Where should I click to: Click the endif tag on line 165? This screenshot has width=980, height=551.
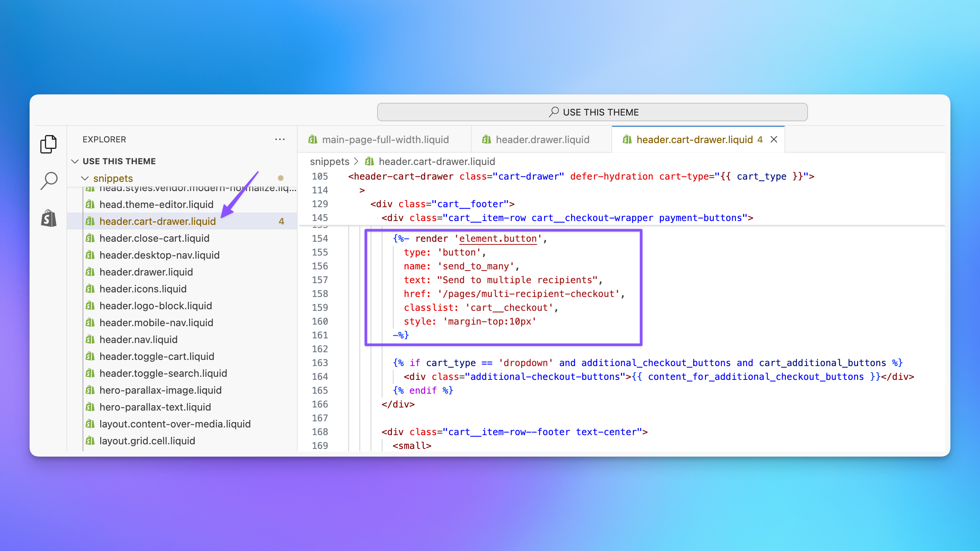click(423, 391)
